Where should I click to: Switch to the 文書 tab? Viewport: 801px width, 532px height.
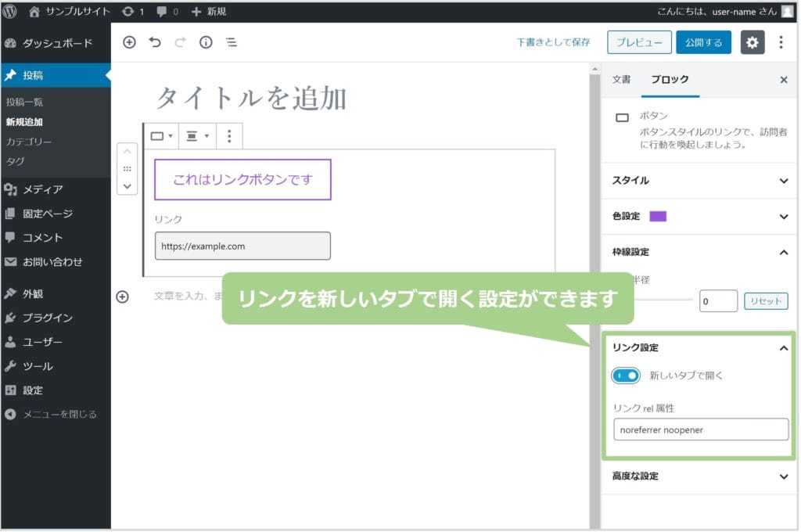[621, 80]
